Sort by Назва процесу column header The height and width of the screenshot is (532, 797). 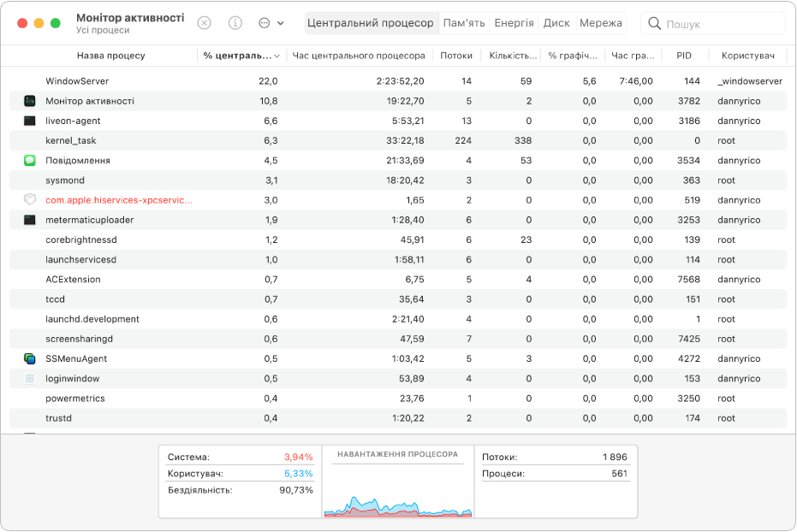point(110,56)
